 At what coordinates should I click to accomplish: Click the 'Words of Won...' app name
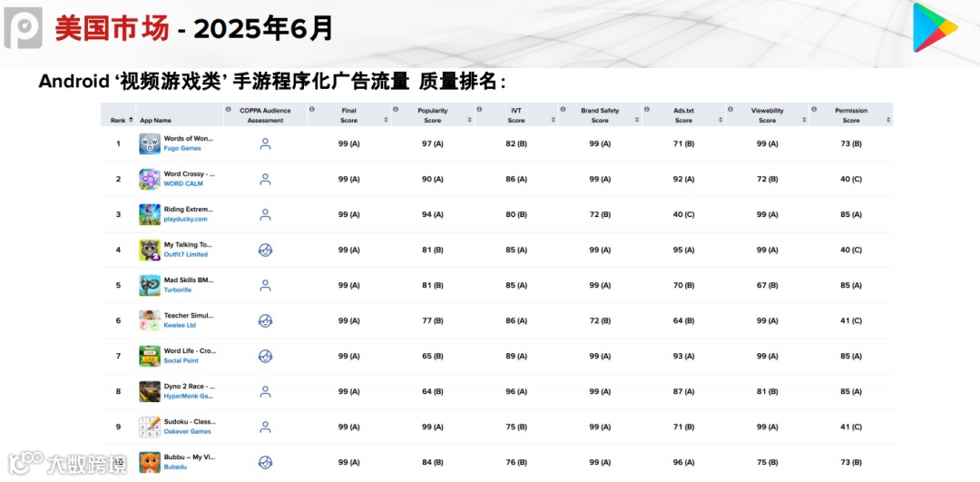[189, 138]
